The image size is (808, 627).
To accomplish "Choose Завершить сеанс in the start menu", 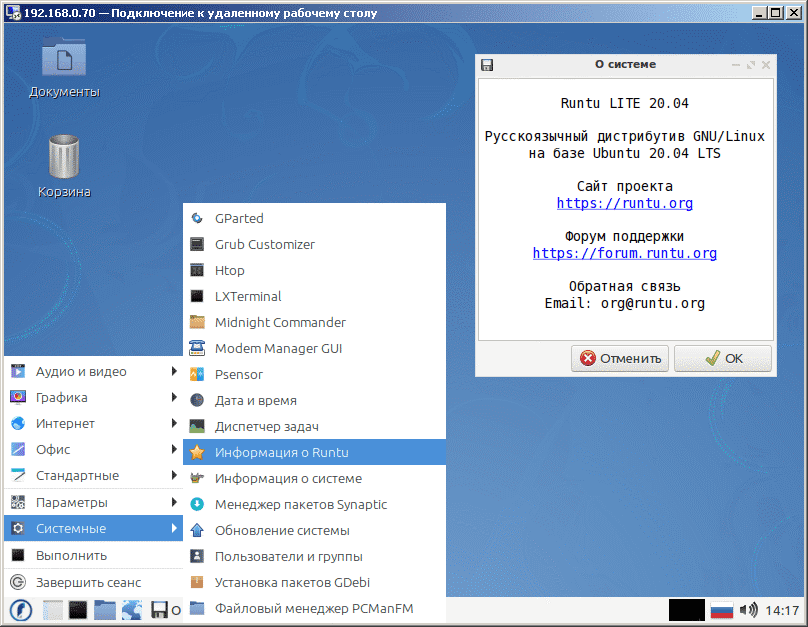I will click(x=93, y=583).
